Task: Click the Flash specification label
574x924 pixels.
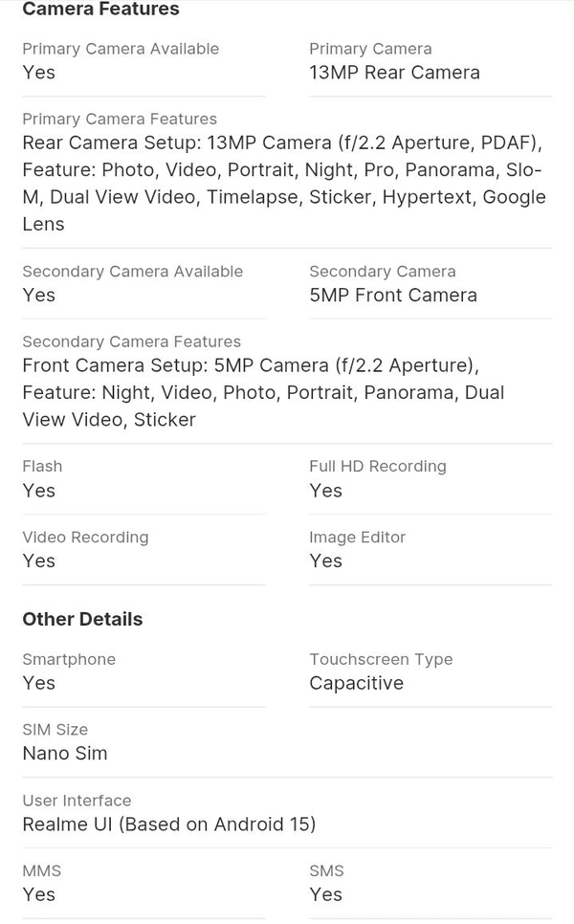Action: pyautogui.click(x=42, y=467)
